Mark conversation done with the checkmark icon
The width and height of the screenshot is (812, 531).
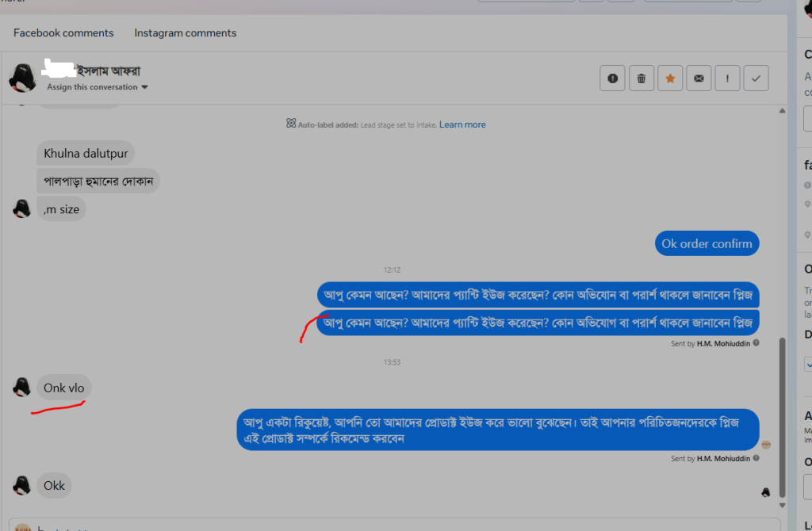[756, 78]
